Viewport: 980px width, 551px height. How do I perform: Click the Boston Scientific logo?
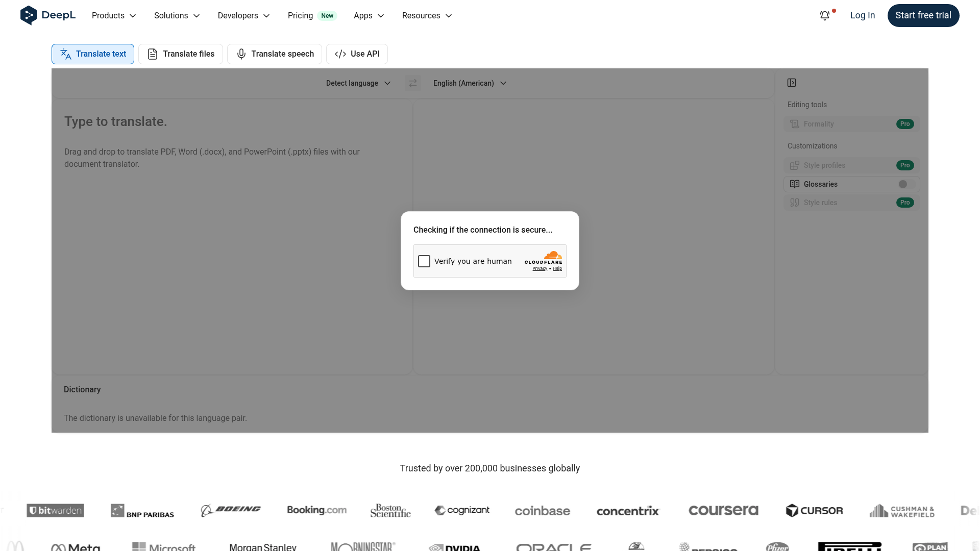390,511
